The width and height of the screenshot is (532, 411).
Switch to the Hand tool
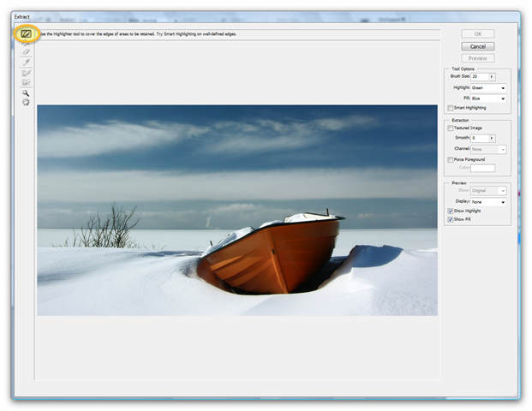(26, 102)
